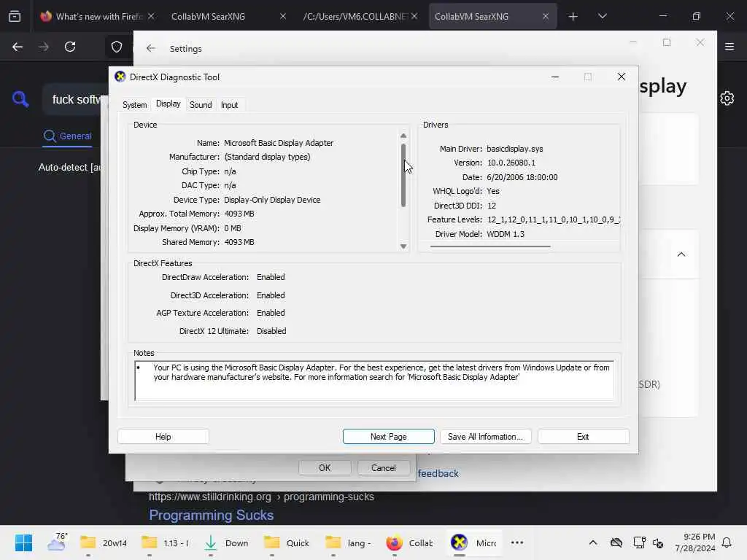This screenshot has height=560, width=747.
Task: Click Firefox forward navigation arrow
Action: pos(44,47)
